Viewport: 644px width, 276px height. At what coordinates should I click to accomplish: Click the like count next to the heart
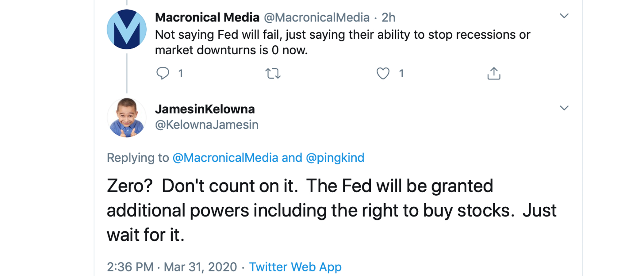tap(401, 73)
